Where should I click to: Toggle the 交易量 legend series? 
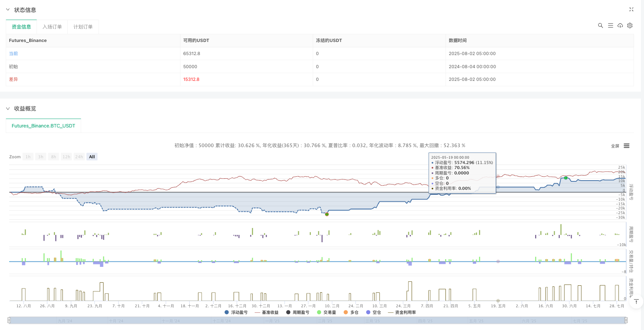[326, 312]
